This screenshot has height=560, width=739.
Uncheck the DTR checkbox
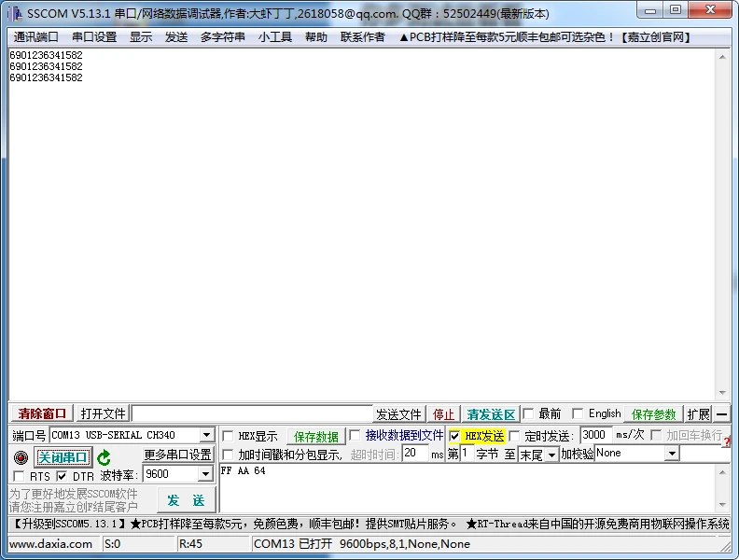[x=62, y=476]
